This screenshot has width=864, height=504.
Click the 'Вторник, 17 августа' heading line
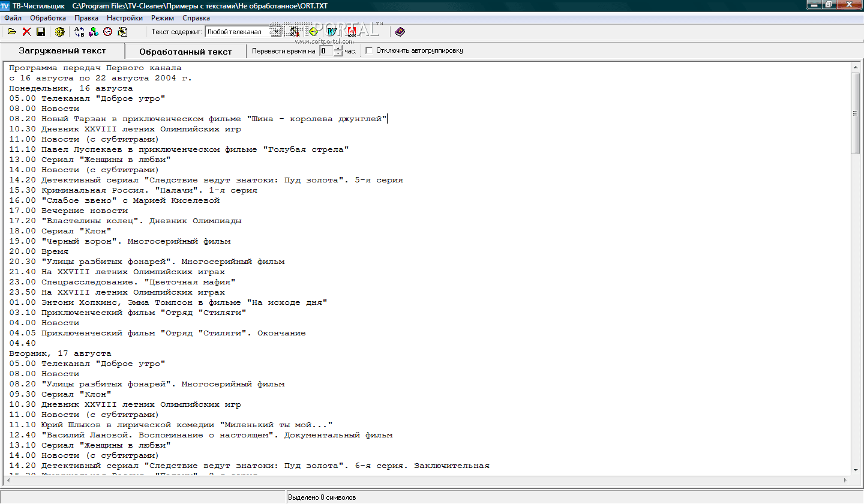coord(60,353)
